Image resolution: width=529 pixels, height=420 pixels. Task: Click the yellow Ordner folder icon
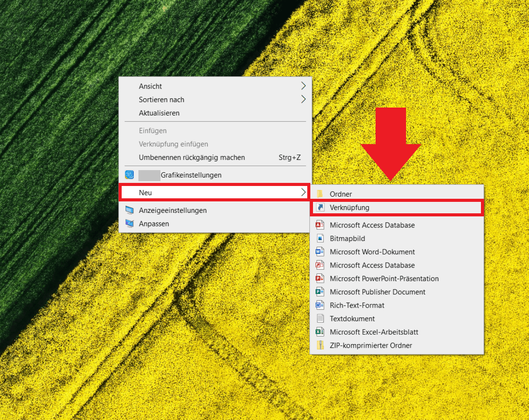320,194
